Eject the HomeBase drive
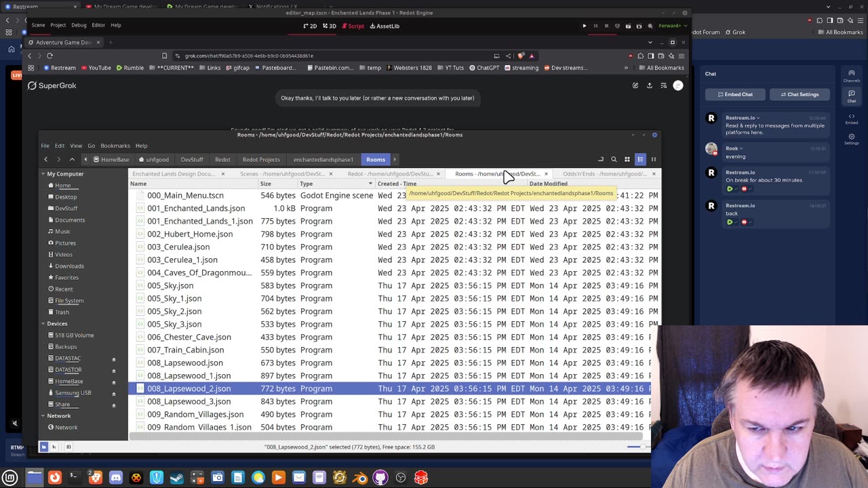The height and width of the screenshot is (488, 868). (x=114, y=382)
